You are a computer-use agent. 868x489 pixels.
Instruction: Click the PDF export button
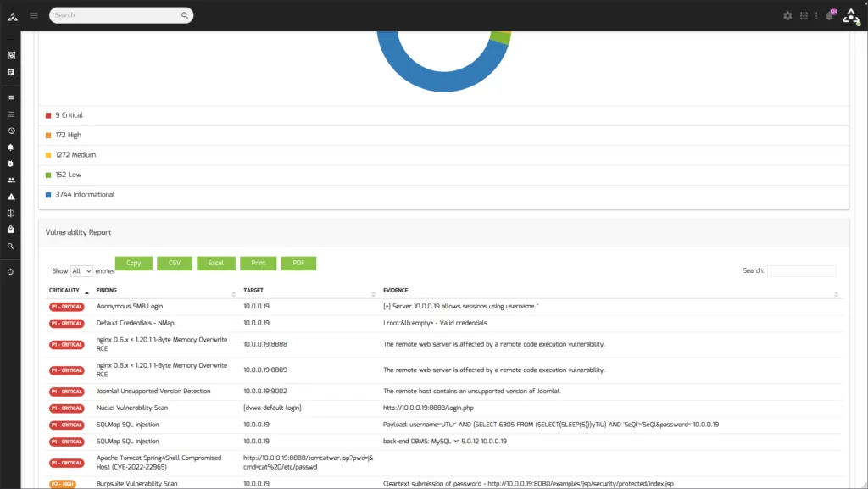[298, 264]
